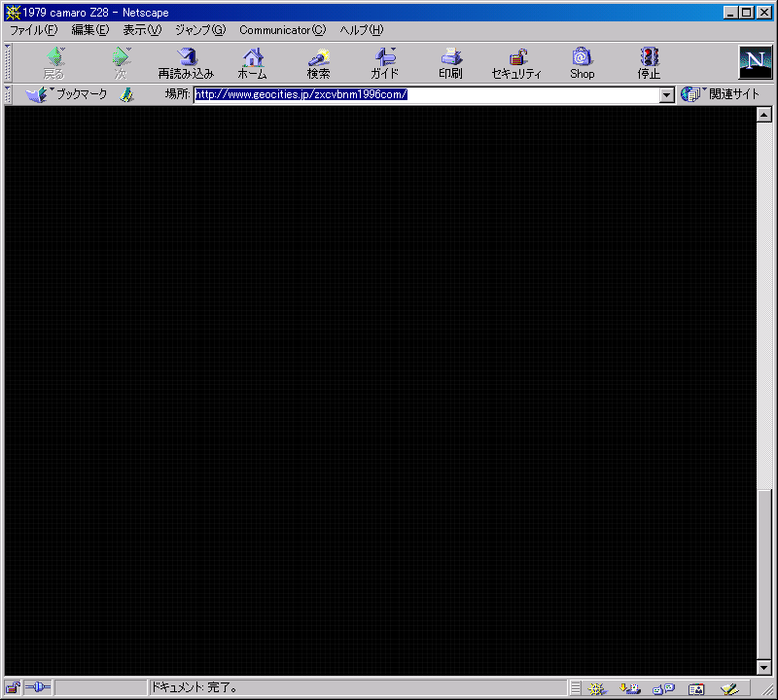Image resolution: width=778 pixels, height=700 pixels.
Task: Click the vertical scrollbar thumb
Action: point(764,574)
